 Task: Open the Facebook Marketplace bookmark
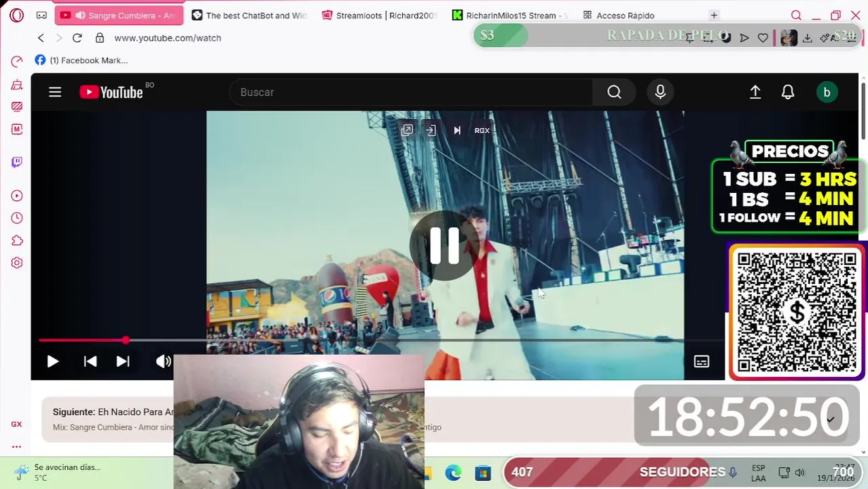82,60
